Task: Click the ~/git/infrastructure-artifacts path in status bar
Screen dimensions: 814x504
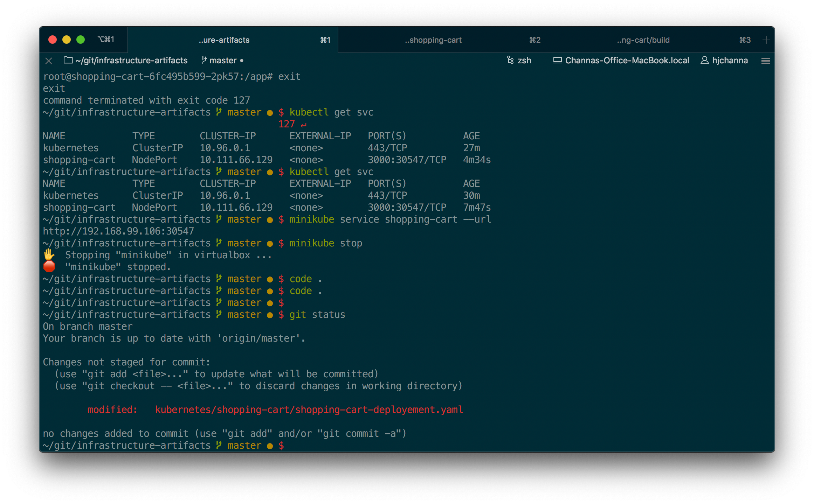Action: click(132, 61)
